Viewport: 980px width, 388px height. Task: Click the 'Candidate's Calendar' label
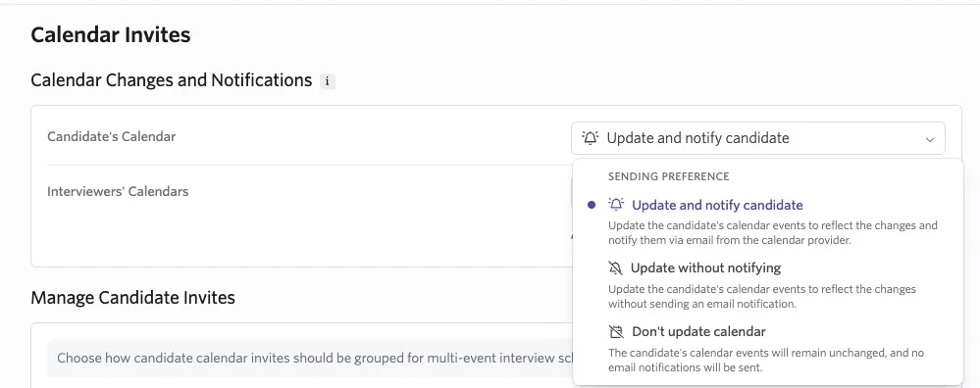click(111, 136)
